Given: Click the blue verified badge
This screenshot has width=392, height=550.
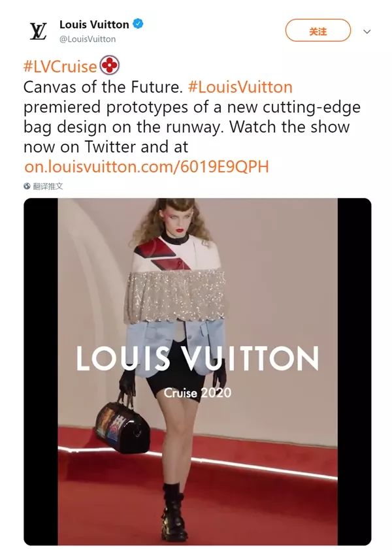Looking at the screenshot, I should click(138, 24).
